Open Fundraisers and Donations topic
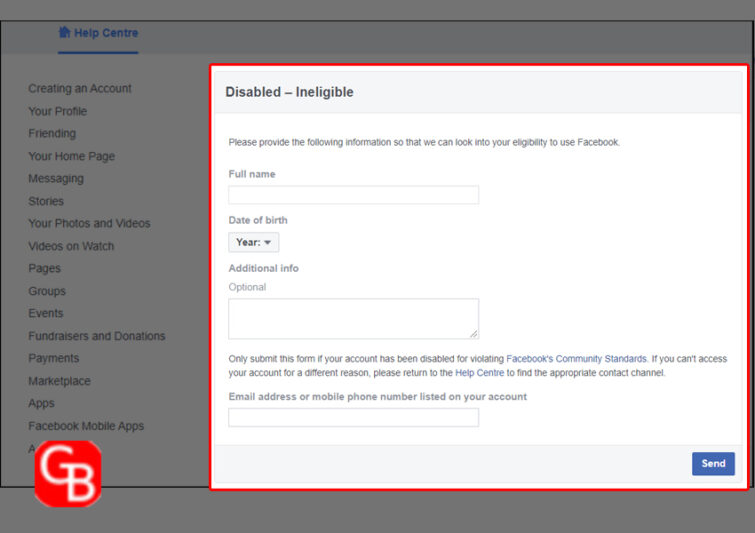755x533 pixels. pyautogui.click(x=97, y=336)
